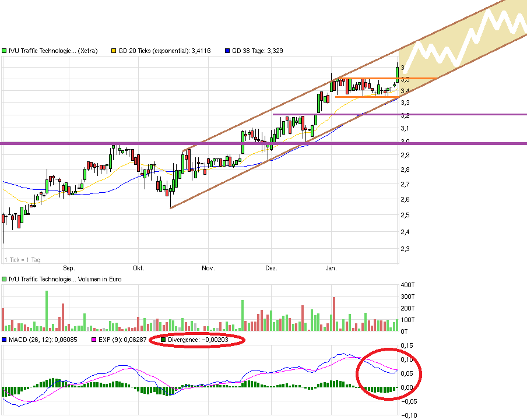The height and width of the screenshot is (420, 527).
Task: Click the green IVU Traffic Technologie legend icon
Action: click(x=5, y=51)
